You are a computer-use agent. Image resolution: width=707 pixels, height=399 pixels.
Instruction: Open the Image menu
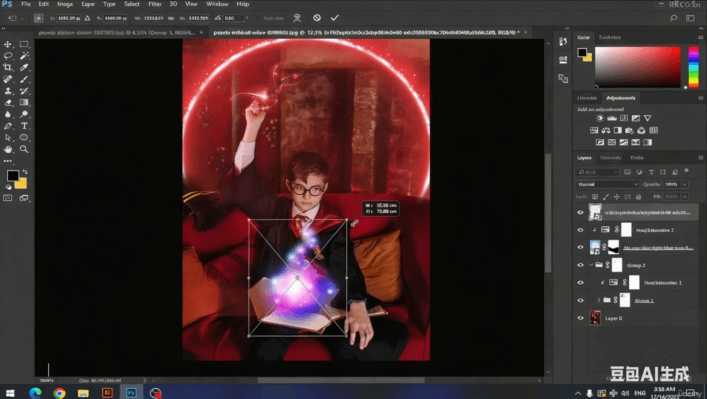point(64,4)
